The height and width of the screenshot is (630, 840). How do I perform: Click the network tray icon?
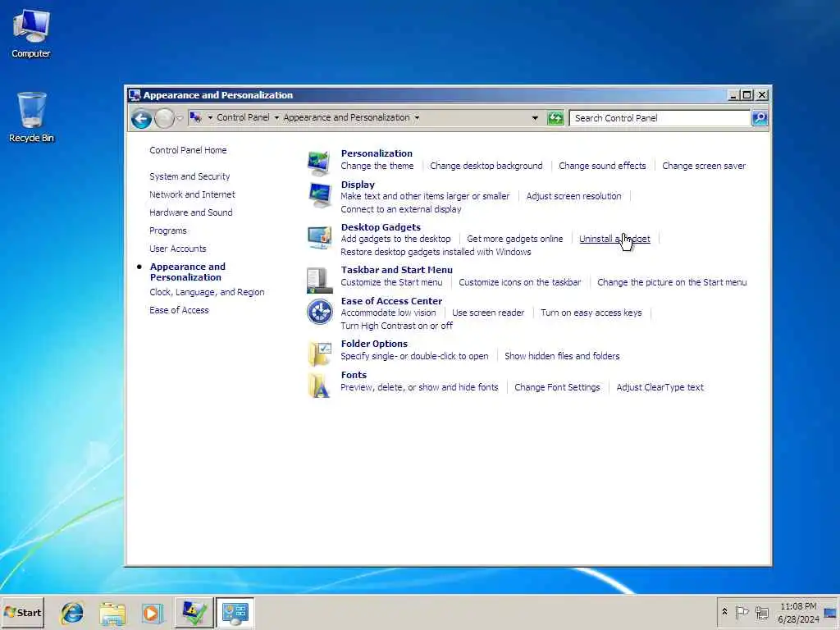[762, 612]
